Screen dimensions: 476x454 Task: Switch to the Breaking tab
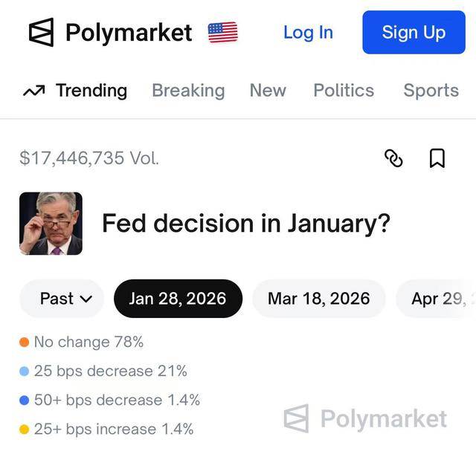[188, 91]
